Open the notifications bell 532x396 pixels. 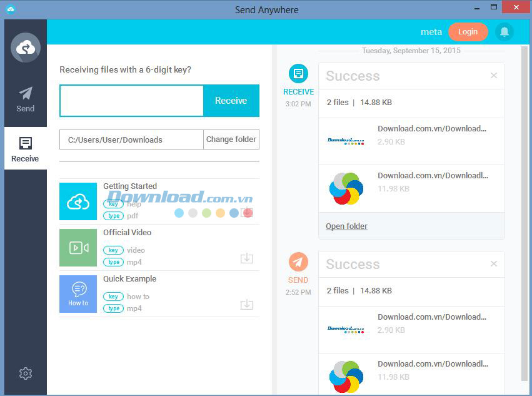(504, 32)
